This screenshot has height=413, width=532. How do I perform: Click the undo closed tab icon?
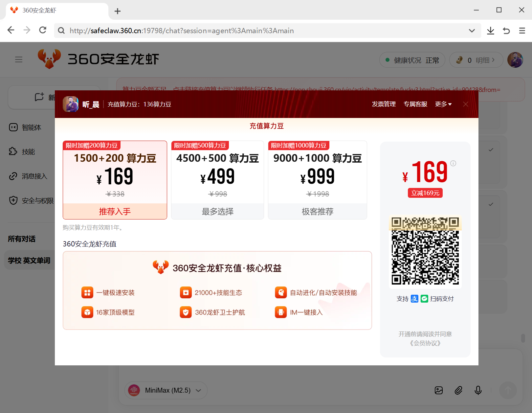[506, 31]
